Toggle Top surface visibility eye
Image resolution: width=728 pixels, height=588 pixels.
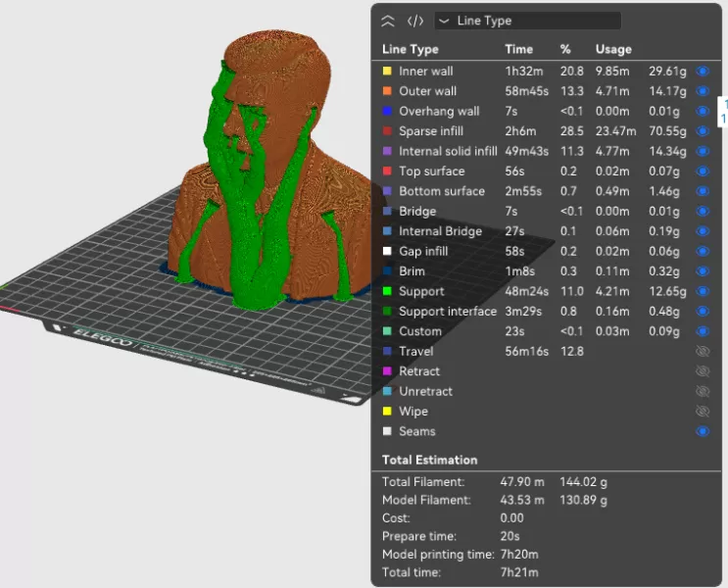[703, 171]
